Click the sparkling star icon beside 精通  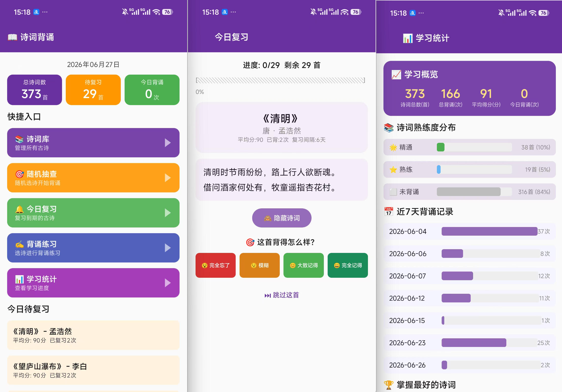[x=393, y=147]
